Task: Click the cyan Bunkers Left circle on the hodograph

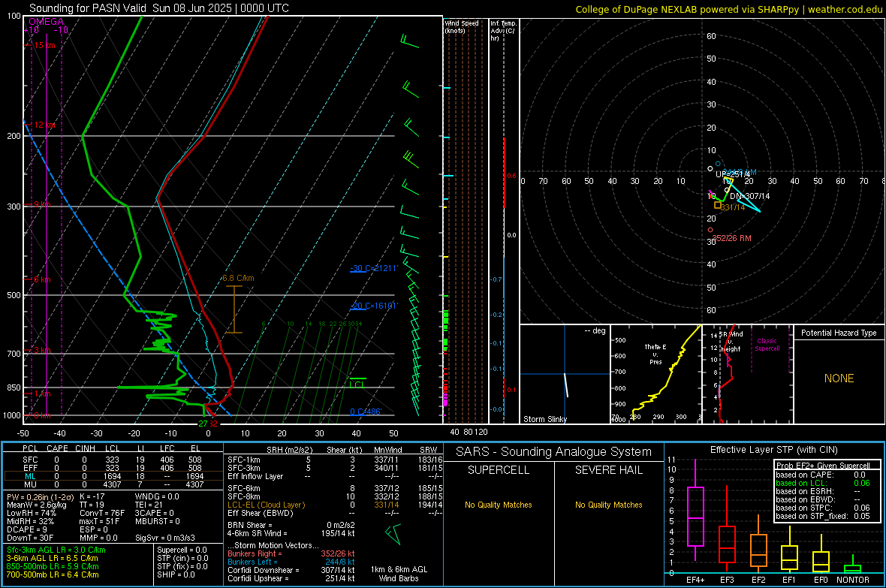Action: [718, 164]
